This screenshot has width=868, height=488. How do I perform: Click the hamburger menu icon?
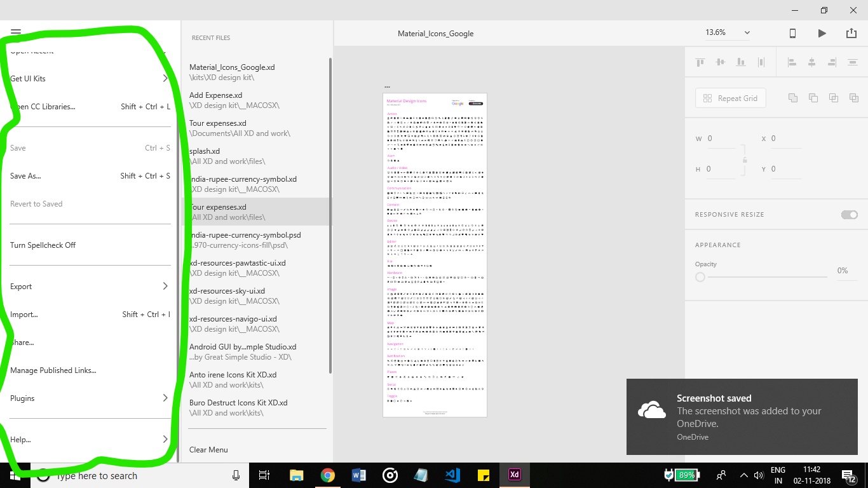click(16, 30)
